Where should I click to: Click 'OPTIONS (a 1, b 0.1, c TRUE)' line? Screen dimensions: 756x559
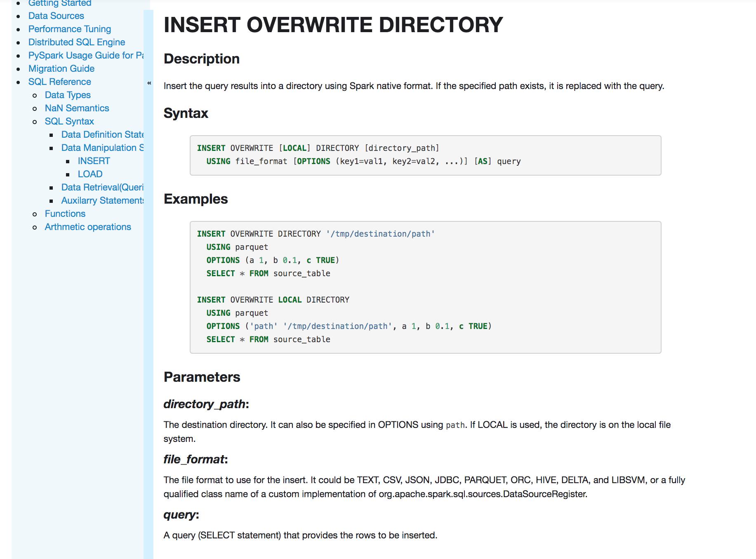pyautogui.click(x=273, y=260)
